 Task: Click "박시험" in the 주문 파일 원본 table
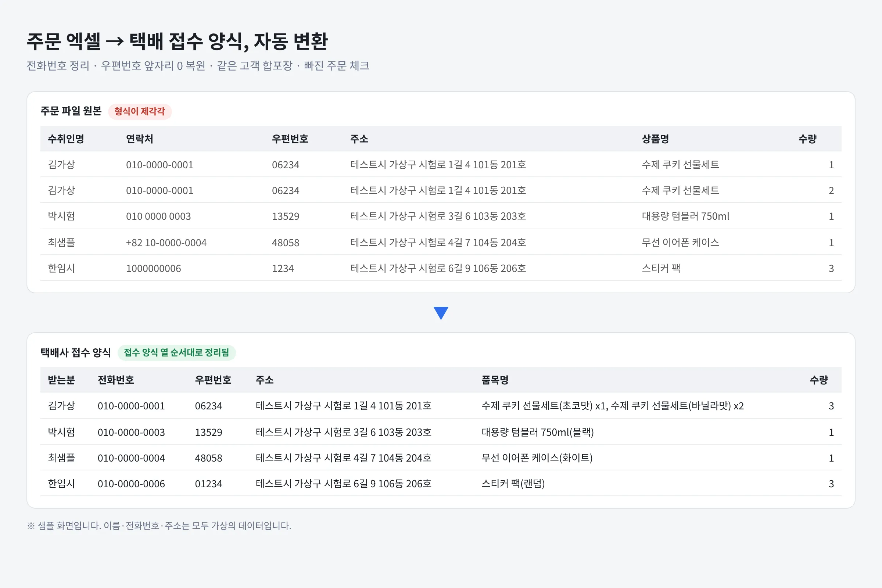(61, 216)
